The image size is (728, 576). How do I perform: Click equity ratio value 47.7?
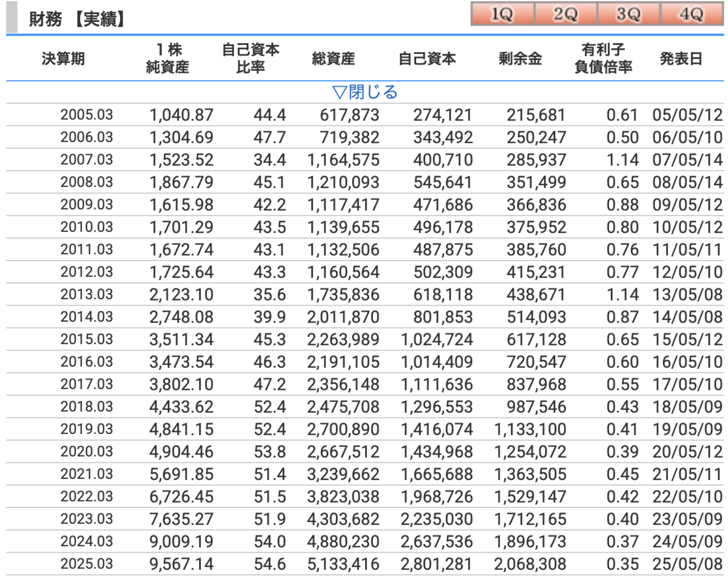tap(269, 137)
